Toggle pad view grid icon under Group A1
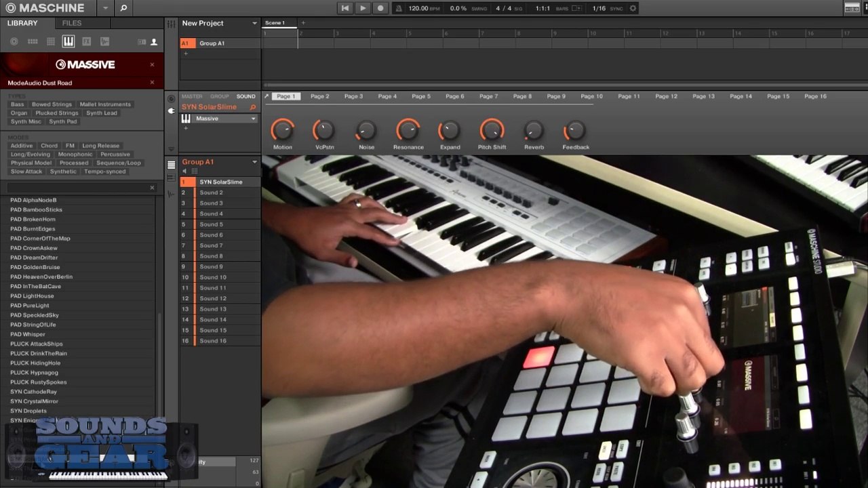This screenshot has width=868, height=488. tap(195, 171)
